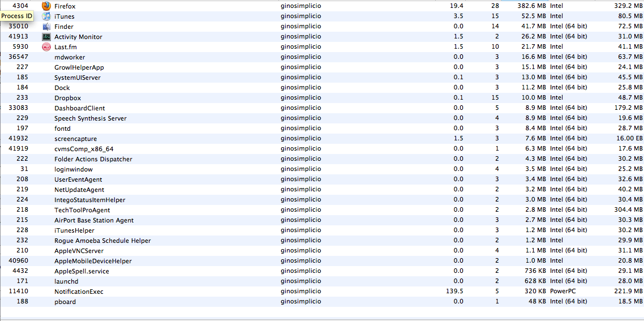Select Speech Synthesis Server process
644x321 pixels.
click(x=322, y=118)
